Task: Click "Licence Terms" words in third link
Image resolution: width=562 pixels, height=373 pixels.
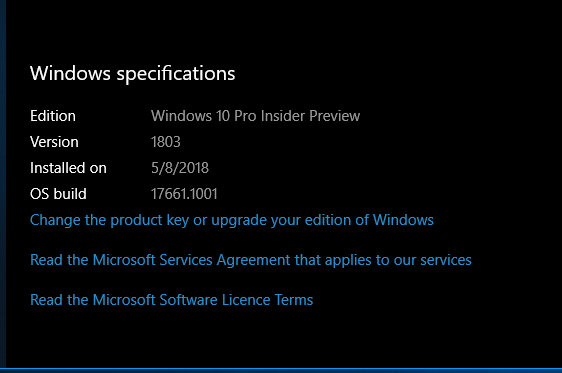Action: pos(267,300)
